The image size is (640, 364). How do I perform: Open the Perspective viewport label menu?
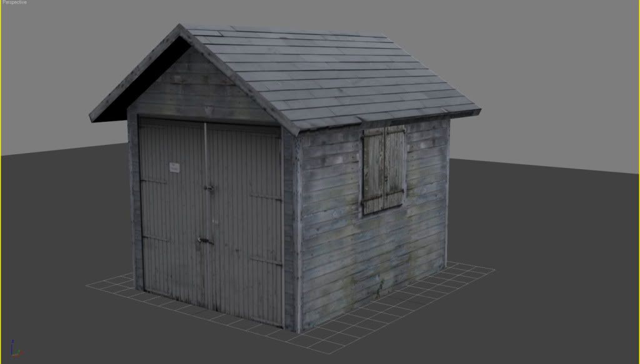pos(14,3)
